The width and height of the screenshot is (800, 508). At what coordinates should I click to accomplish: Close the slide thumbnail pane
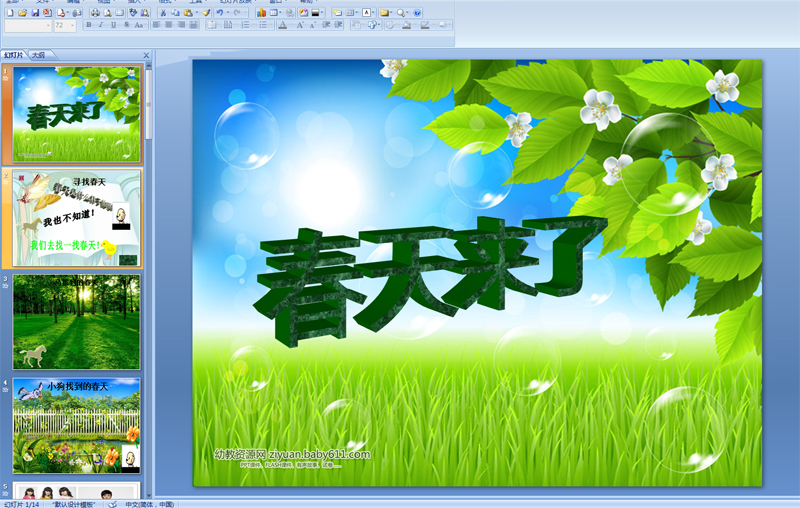click(146, 55)
